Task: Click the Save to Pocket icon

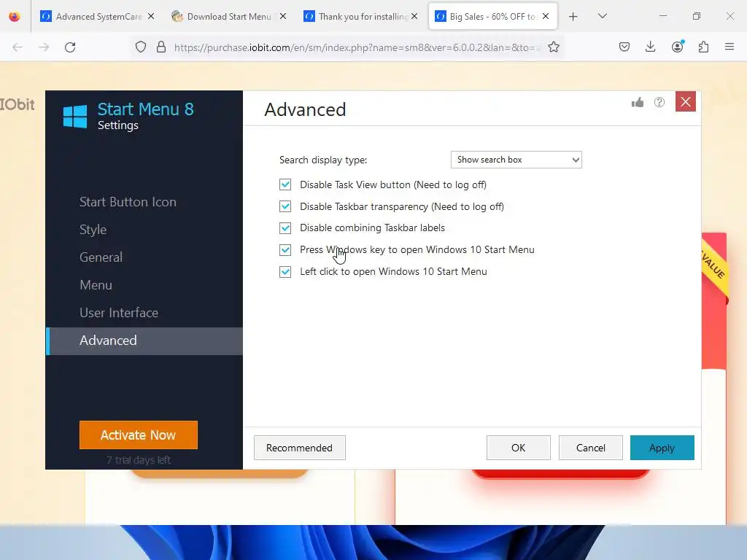Action: coord(624,47)
